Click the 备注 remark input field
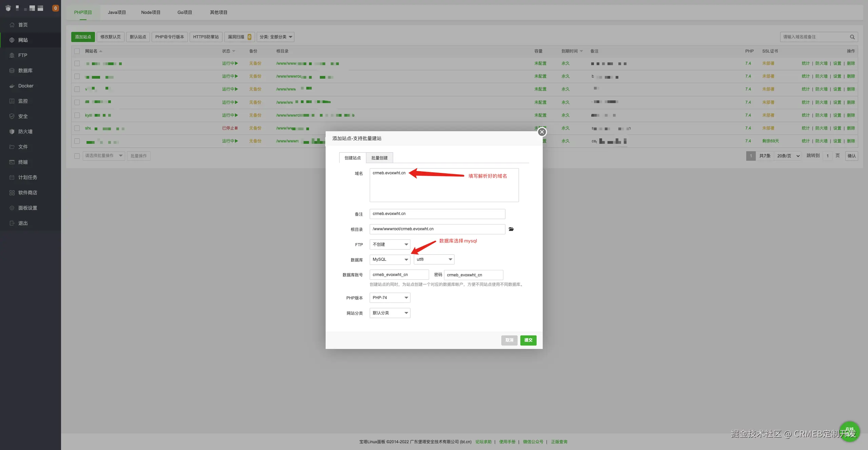The height and width of the screenshot is (450, 868). click(437, 214)
